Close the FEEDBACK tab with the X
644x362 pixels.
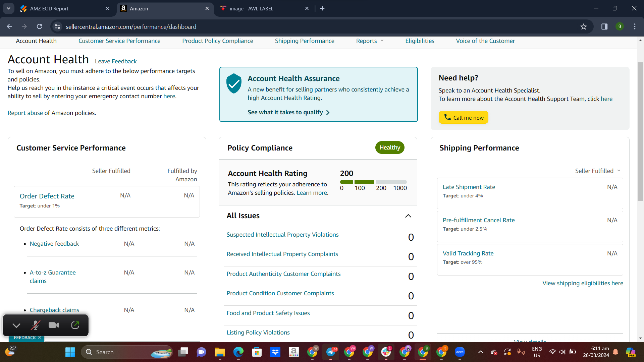(x=40, y=338)
